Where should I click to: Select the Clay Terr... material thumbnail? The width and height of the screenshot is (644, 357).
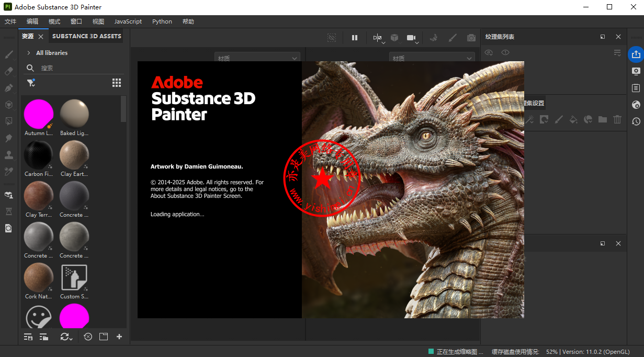[x=39, y=196]
